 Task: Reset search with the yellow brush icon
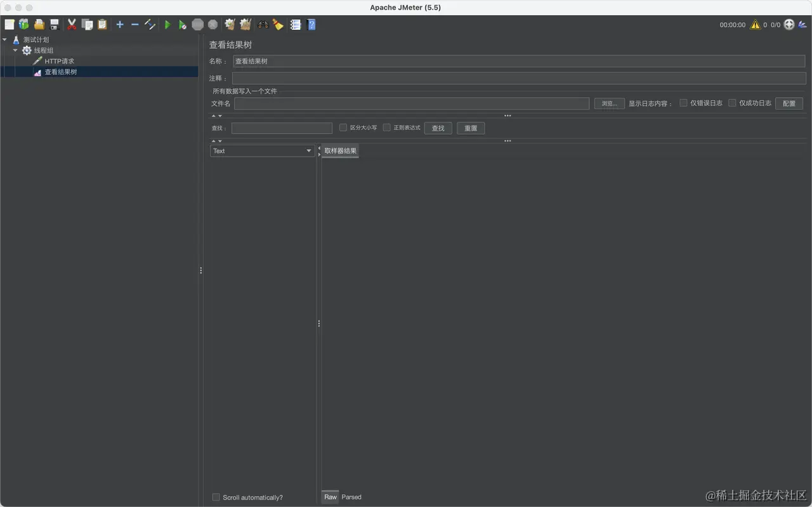click(278, 25)
